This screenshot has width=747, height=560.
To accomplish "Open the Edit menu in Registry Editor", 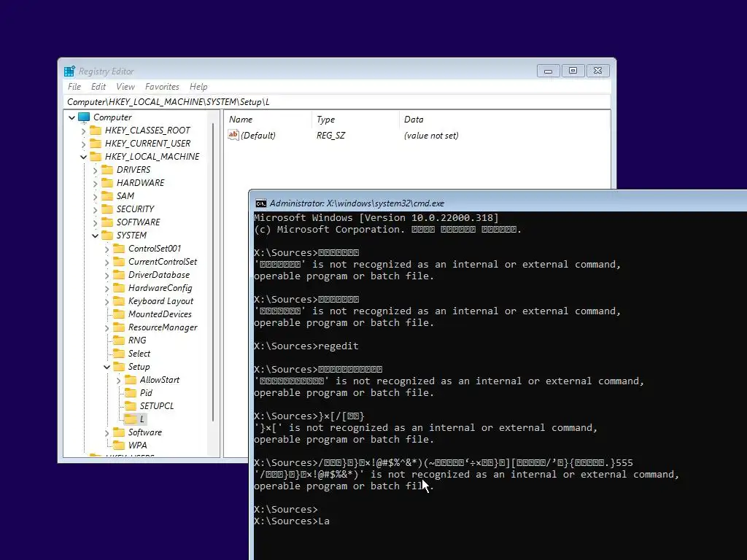I will point(98,87).
